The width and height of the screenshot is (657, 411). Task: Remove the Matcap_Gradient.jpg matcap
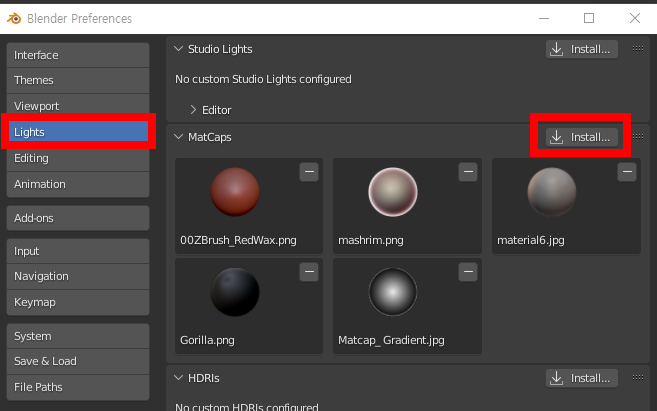click(x=468, y=272)
